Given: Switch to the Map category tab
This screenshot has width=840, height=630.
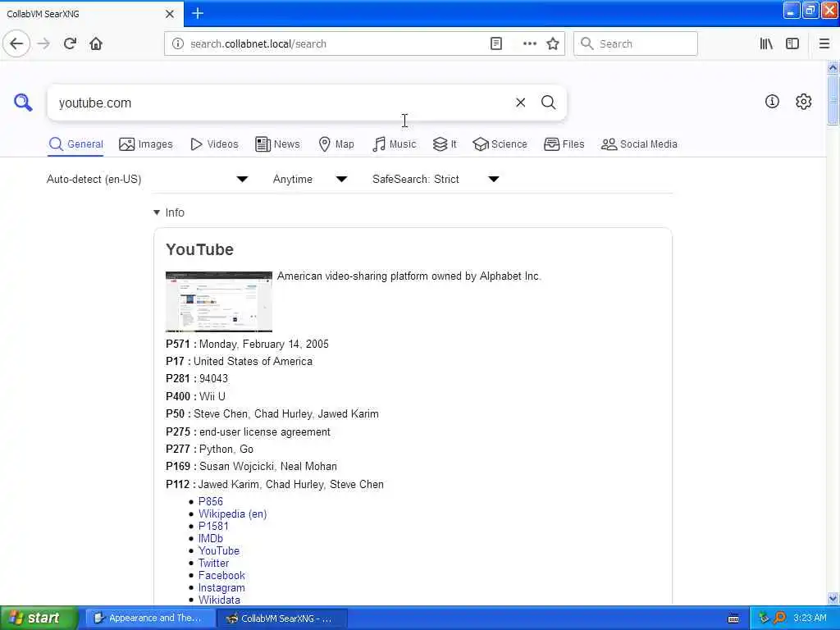Looking at the screenshot, I should 336,144.
